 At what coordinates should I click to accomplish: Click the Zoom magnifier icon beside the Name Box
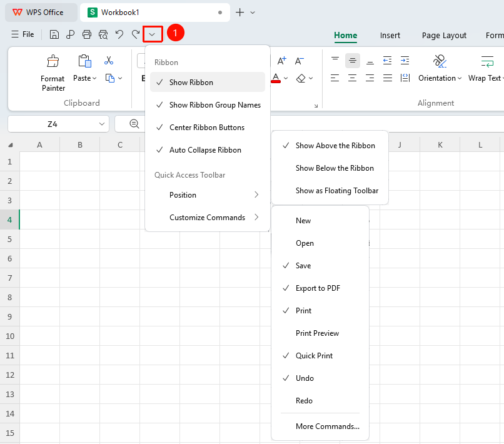tap(134, 124)
